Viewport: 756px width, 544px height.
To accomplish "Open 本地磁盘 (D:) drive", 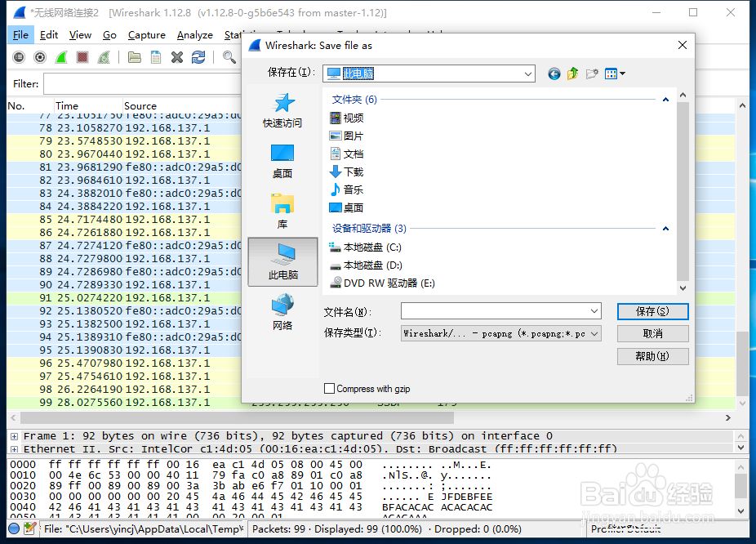I will [366, 265].
